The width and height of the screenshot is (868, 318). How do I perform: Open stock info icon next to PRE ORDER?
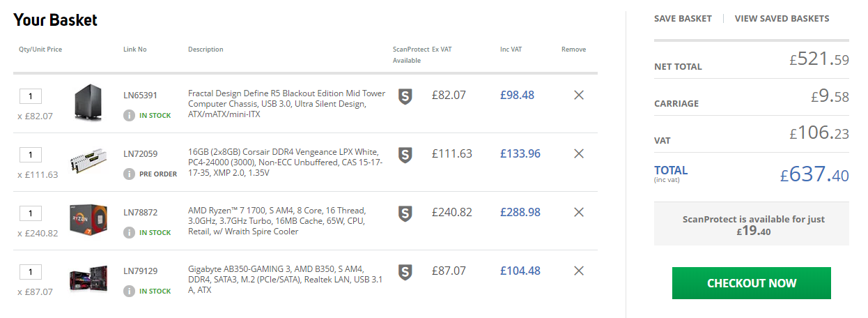pyautogui.click(x=129, y=174)
